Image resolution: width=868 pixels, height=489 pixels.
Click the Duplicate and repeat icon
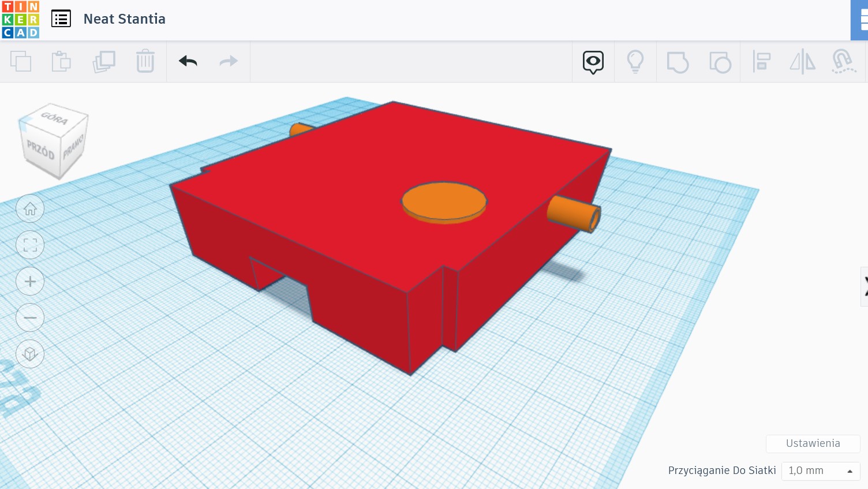(x=104, y=61)
